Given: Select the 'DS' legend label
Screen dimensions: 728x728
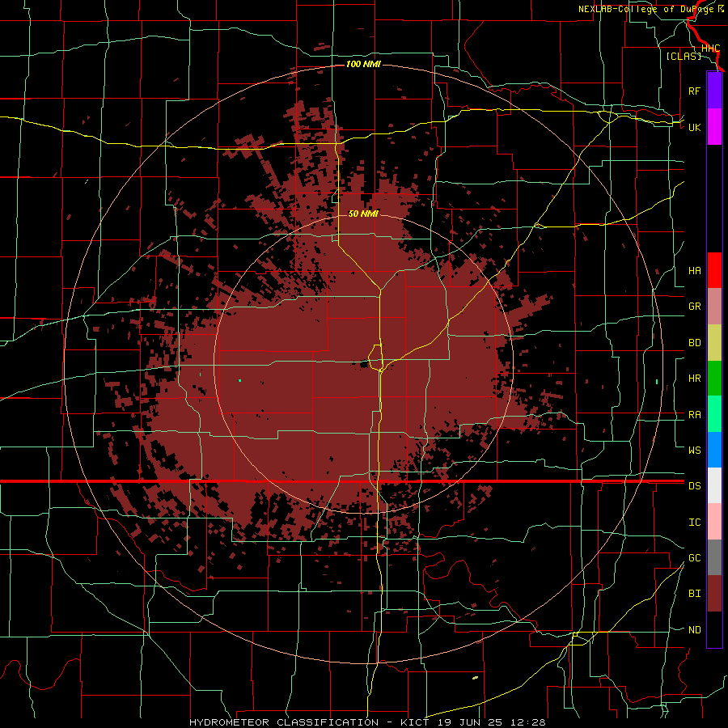Looking at the screenshot, I should [x=694, y=486].
